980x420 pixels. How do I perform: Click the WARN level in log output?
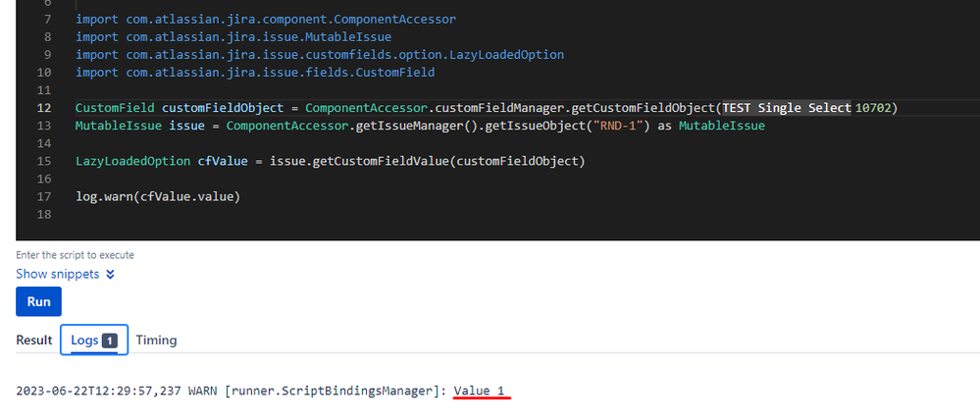[203, 392]
